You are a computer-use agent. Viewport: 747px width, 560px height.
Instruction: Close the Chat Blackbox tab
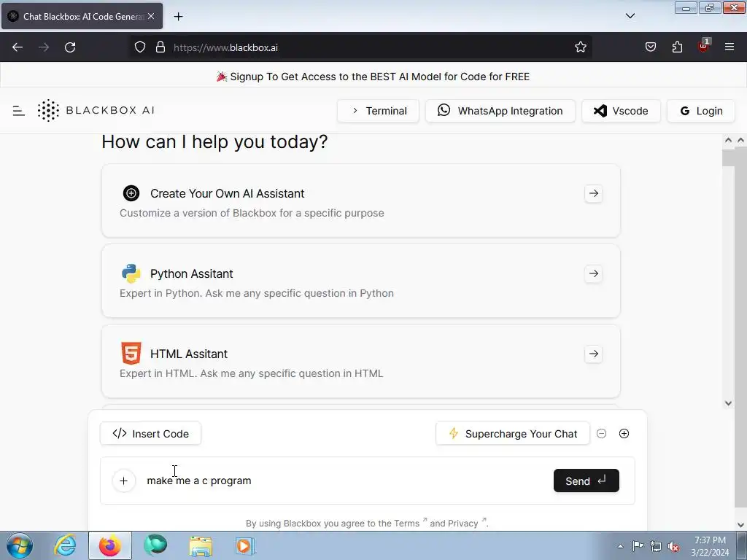point(151,16)
